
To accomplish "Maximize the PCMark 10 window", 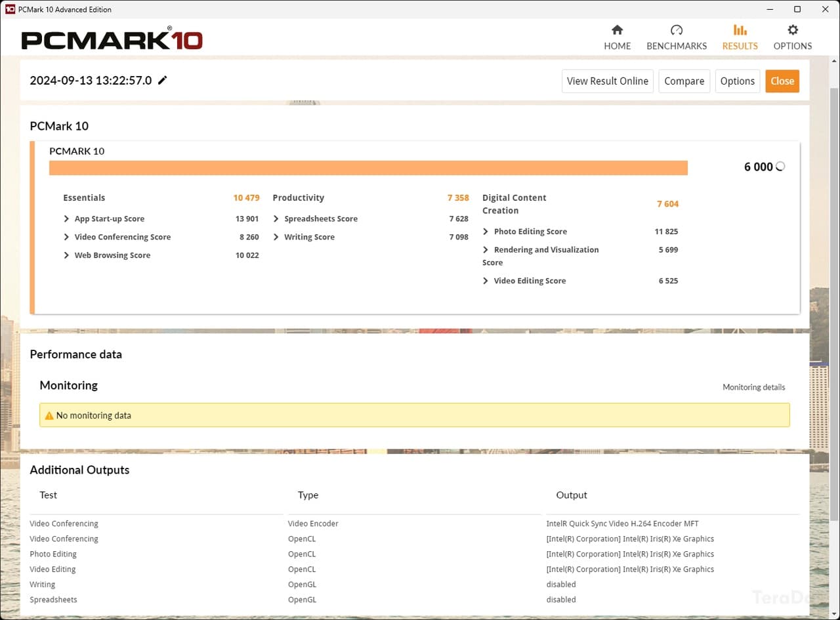I will point(797,9).
